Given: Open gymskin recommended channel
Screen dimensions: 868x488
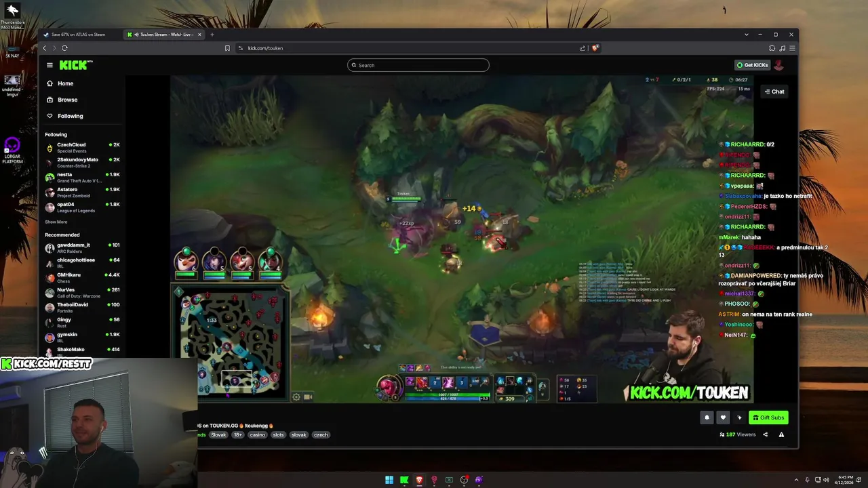Looking at the screenshot, I should [x=82, y=337].
